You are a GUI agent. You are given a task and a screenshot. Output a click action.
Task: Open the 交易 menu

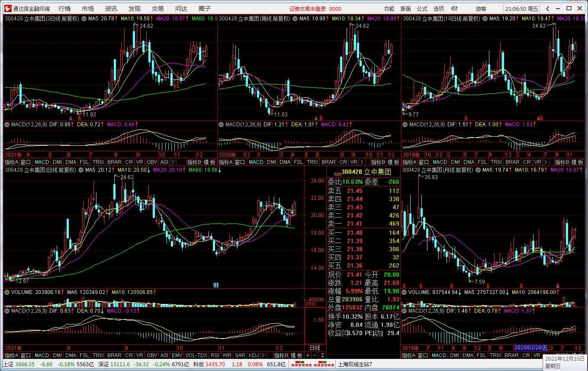(157, 9)
